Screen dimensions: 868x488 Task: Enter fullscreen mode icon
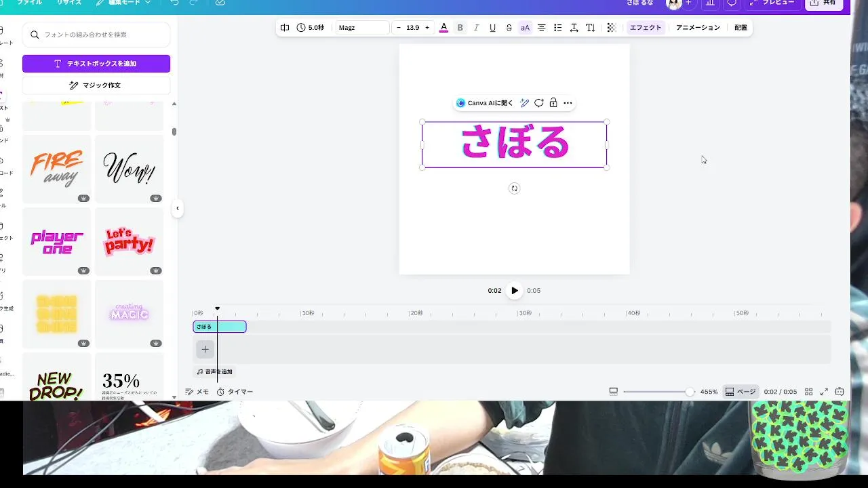pos(824,392)
